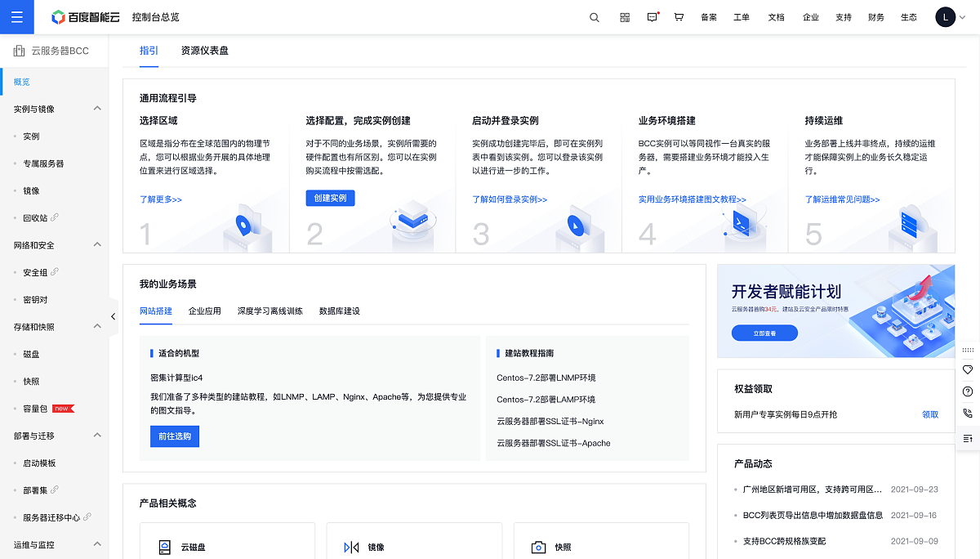The image size is (980, 559).
Task: Open 了解运维常见问题>> link
Action: 842,199
